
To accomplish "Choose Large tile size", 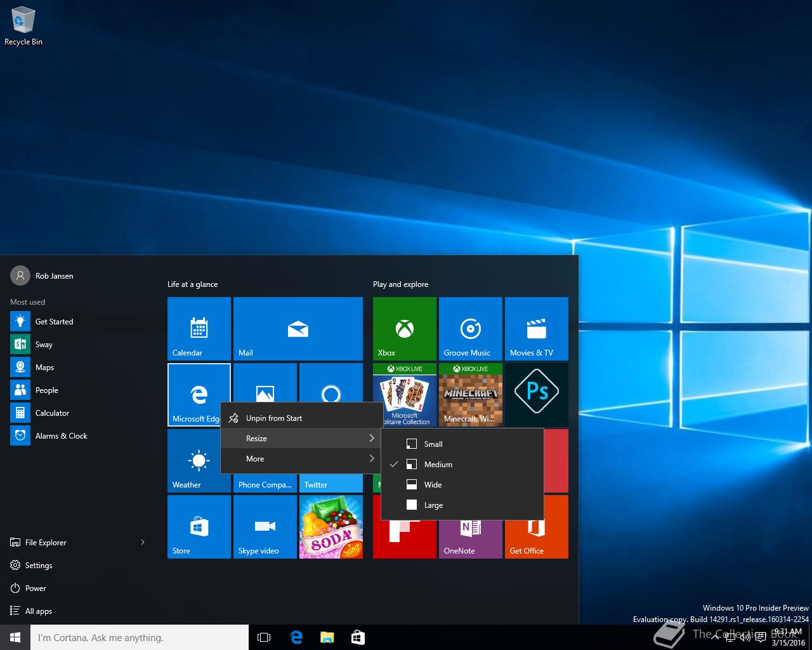I will click(462, 505).
